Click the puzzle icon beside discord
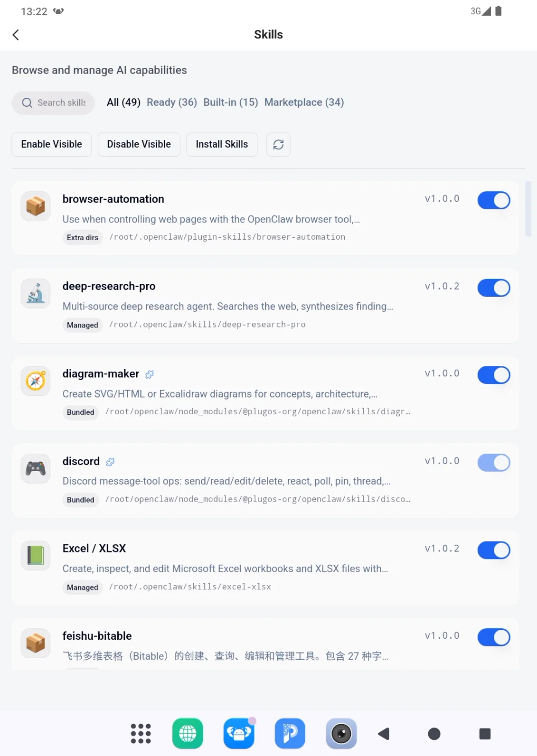The image size is (537, 756). click(x=110, y=462)
